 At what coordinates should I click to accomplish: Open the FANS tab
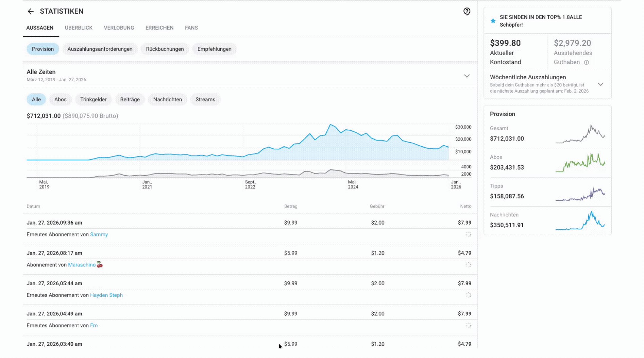pos(191,28)
